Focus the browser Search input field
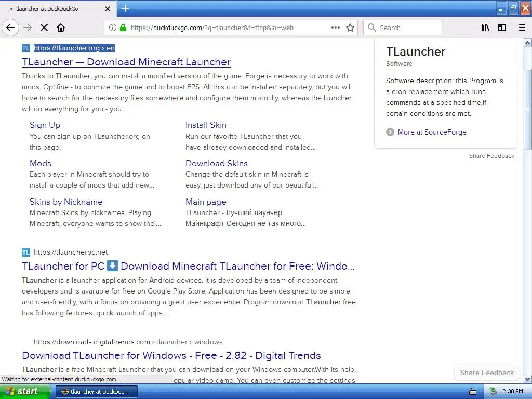The height and width of the screenshot is (399, 532). point(403,28)
